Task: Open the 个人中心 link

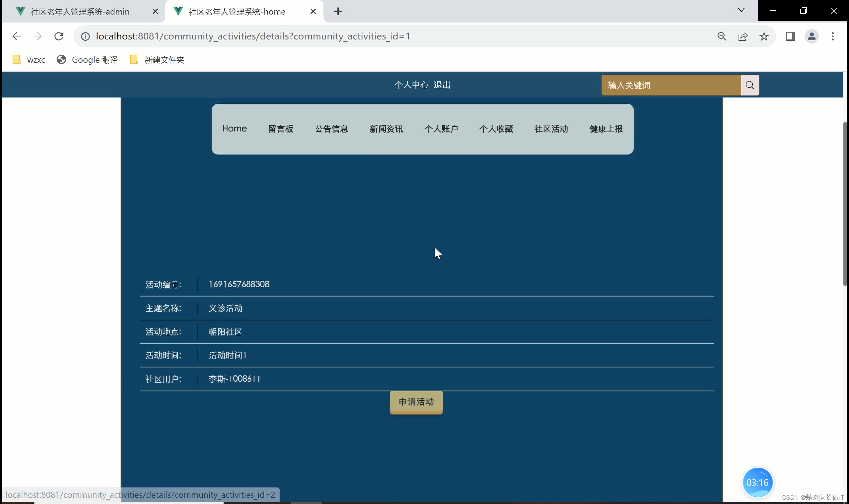Action: (x=411, y=85)
